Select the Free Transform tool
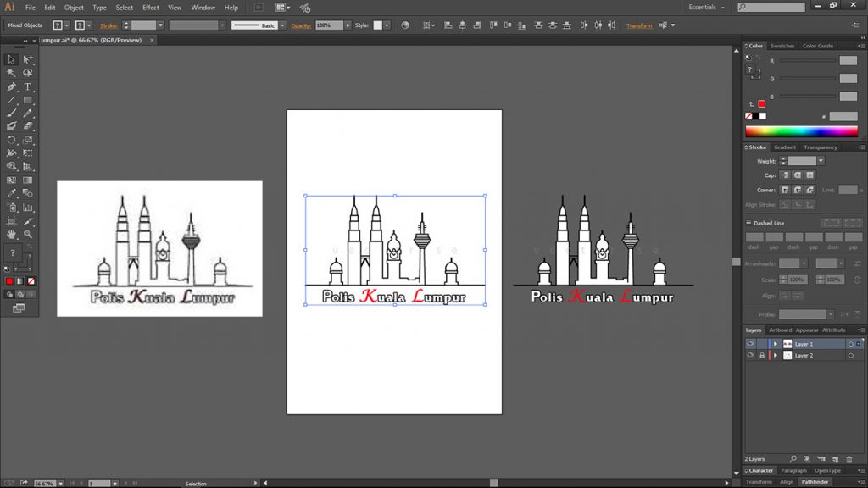Screen dimensions: 868x488 pos(28,152)
